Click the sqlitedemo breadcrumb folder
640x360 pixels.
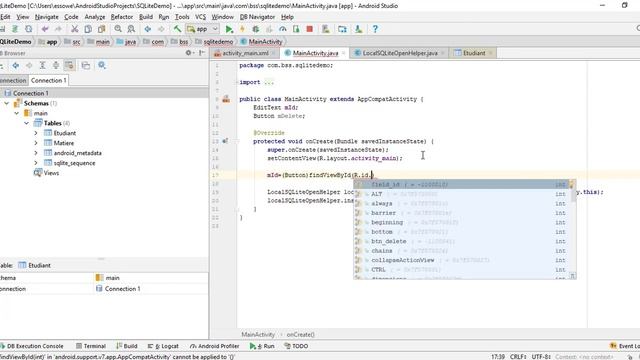click(214, 42)
